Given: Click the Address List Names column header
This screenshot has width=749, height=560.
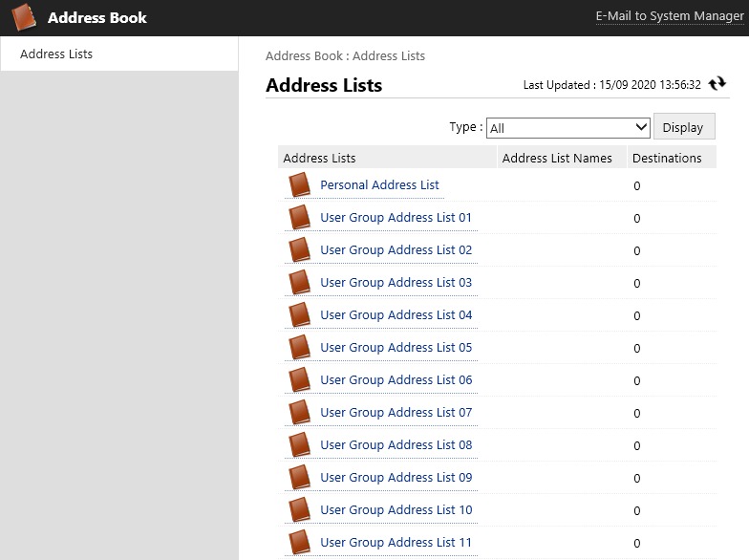Looking at the screenshot, I should coord(562,158).
